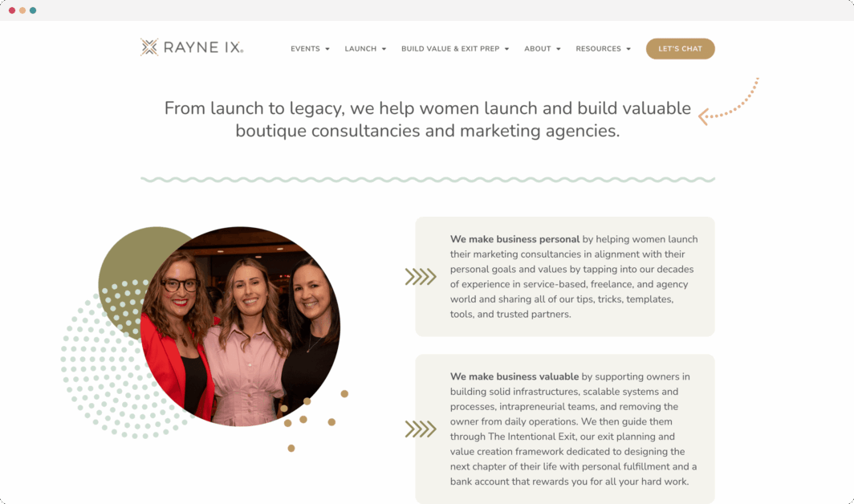The height and width of the screenshot is (504, 854).
Task: Click the circular photo of three women
Action: [x=240, y=327]
